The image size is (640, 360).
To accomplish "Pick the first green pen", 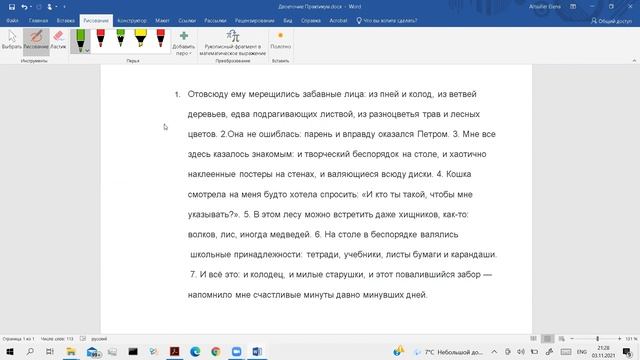I will pyautogui.click(x=80, y=39).
